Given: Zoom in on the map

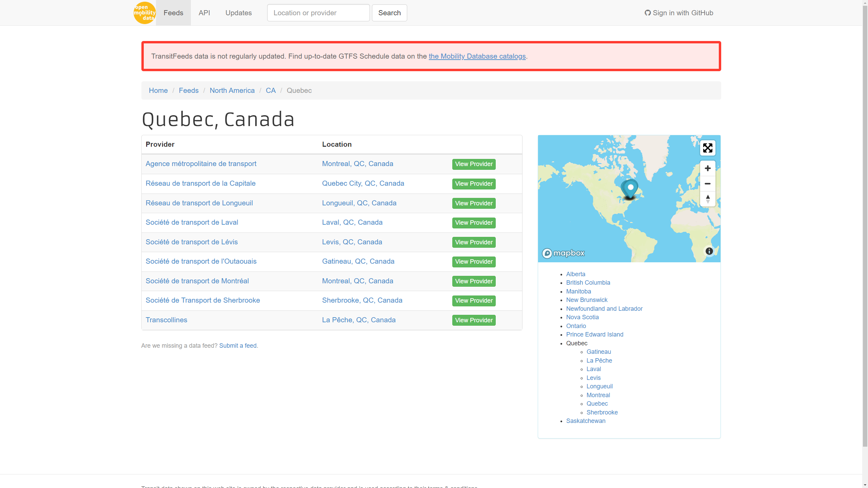Looking at the screenshot, I should tap(707, 168).
